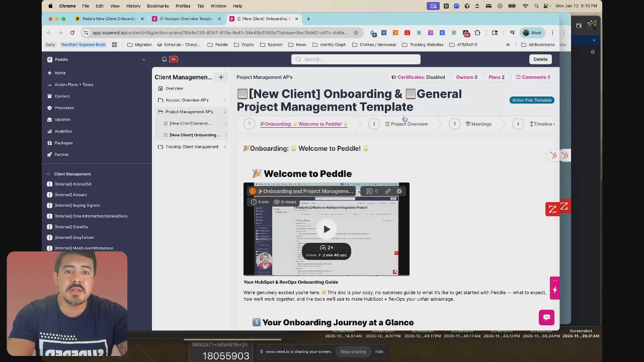The height and width of the screenshot is (362, 644).
Task: Open the video comments counter icon
Action: (372, 191)
